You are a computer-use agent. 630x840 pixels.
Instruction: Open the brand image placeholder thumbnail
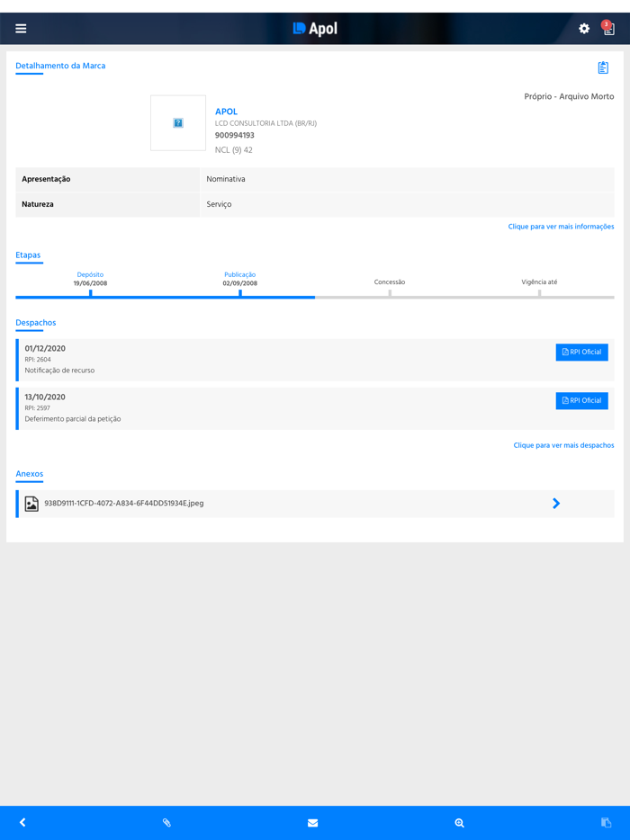click(x=178, y=122)
